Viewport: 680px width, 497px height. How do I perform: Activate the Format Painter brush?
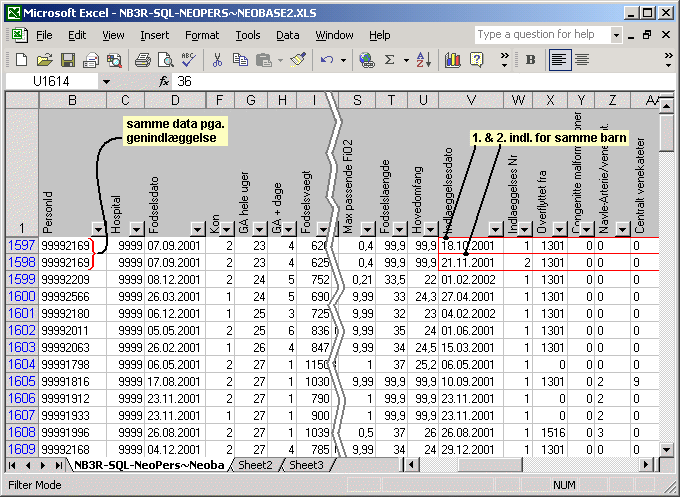coord(298,59)
